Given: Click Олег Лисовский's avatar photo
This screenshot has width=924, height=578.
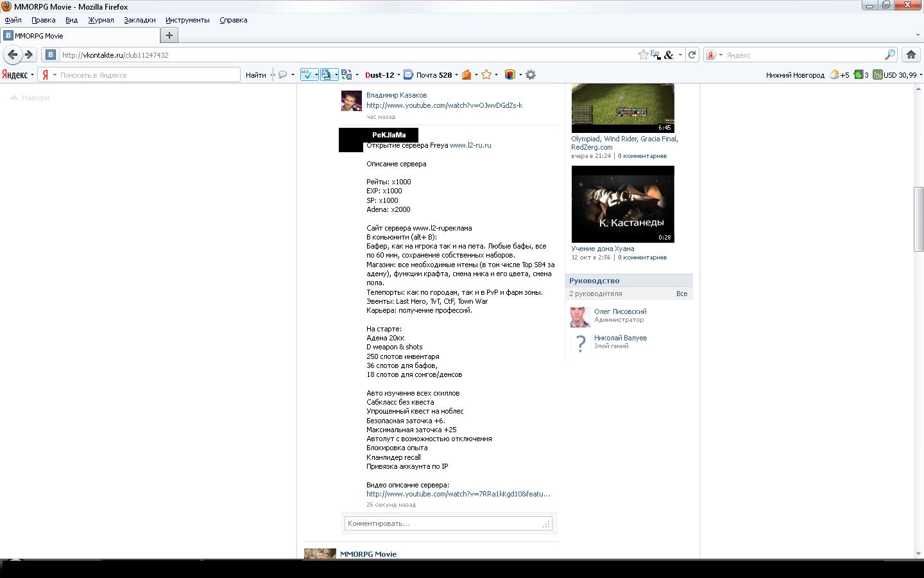Looking at the screenshot, I should pyautogui.click(x=580, y=317).
